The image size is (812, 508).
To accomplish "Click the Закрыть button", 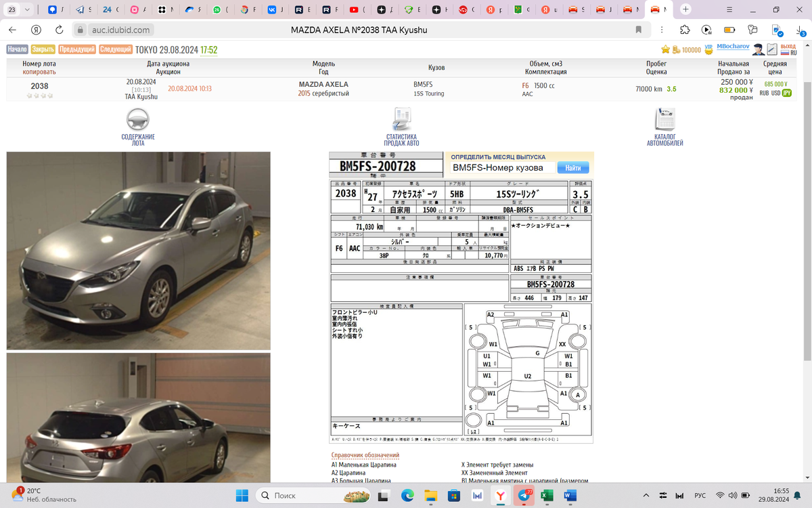I will pos(43,49).
